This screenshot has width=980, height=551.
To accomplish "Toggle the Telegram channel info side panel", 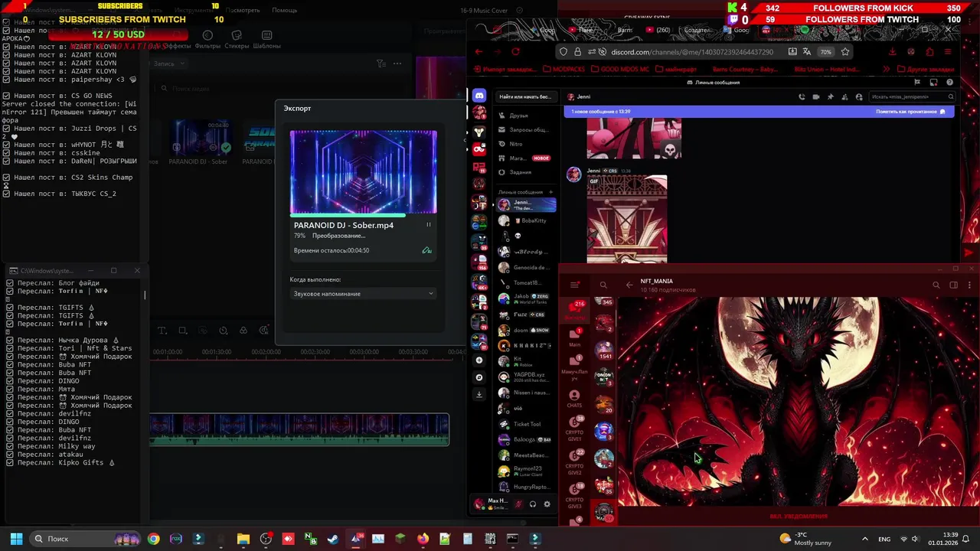I will coord(953,285).
